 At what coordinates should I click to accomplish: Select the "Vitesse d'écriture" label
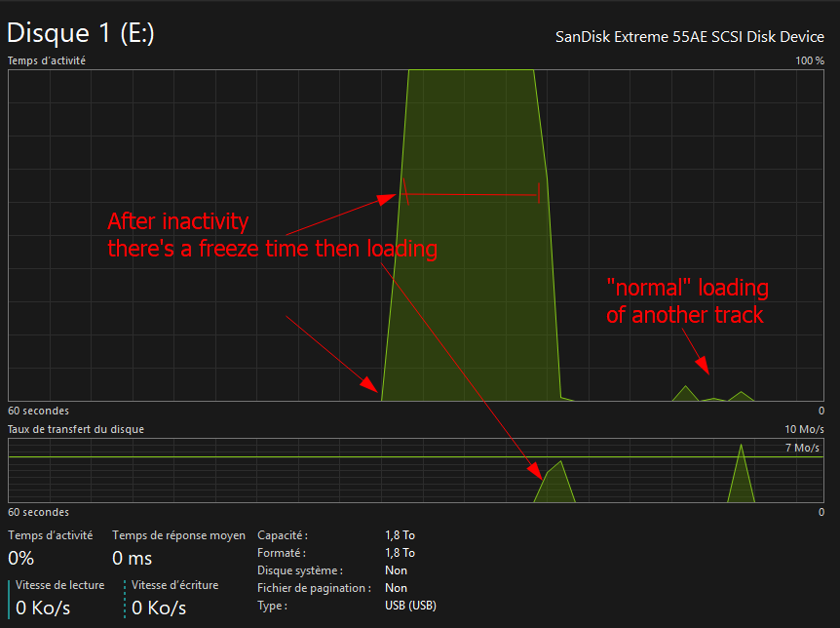pos(174,585)
